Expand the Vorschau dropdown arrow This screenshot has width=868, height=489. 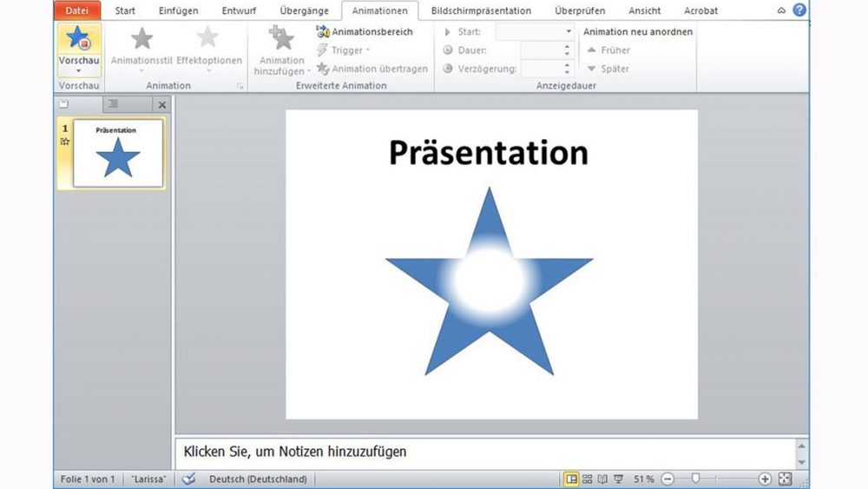click(79, 70)
